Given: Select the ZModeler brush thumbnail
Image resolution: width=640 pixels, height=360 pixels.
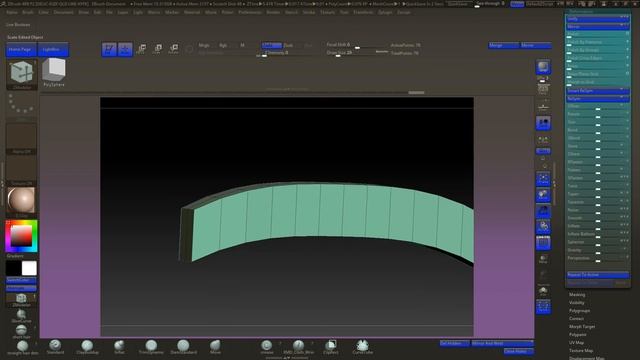Looking at the screenshot, I should 22,74.
